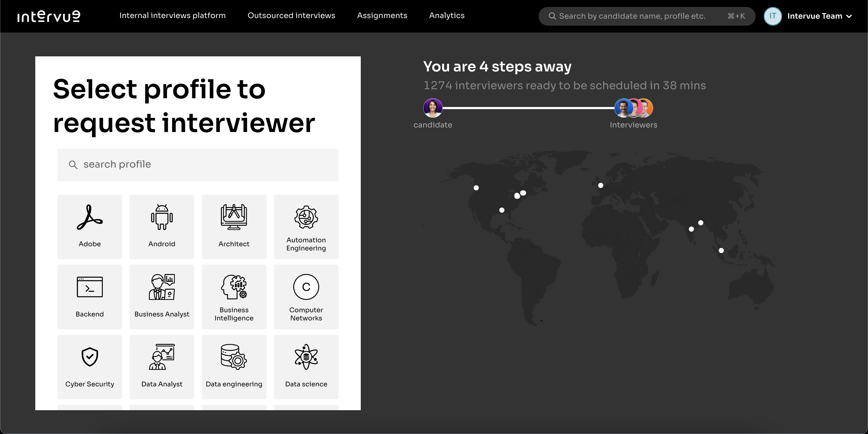868x434 pixels.
Task: Open Internal interviews platform menu
Action: (x=172, y=15)
